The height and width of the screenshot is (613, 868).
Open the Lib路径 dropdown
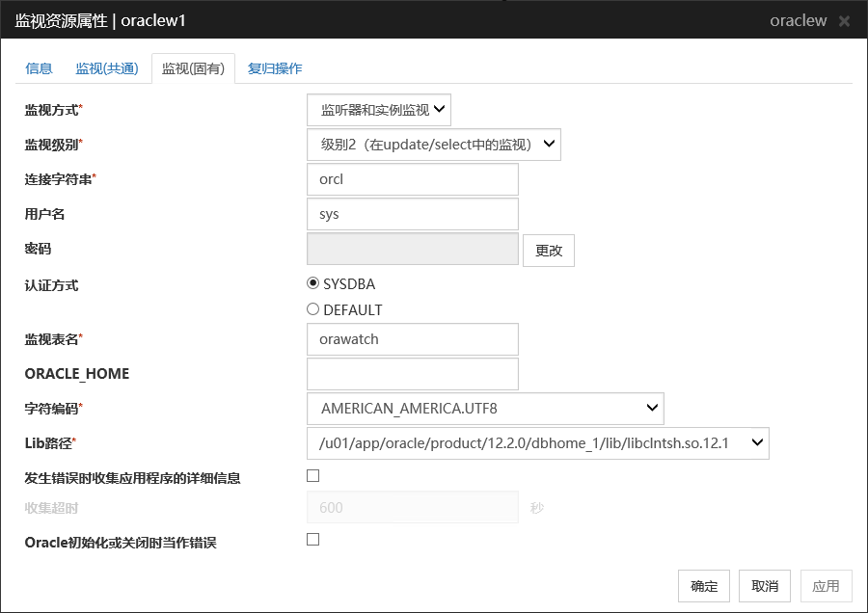(537, 443)
